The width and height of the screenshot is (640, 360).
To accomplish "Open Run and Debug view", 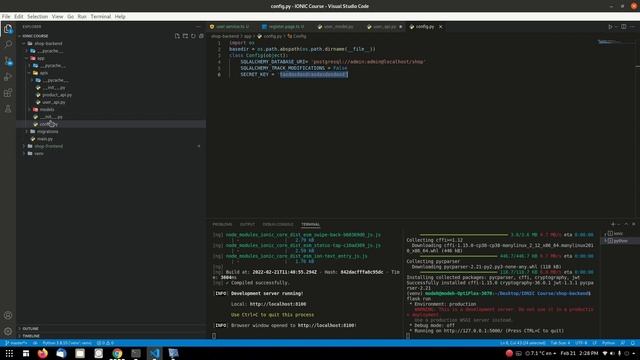I will coord(8,77).
